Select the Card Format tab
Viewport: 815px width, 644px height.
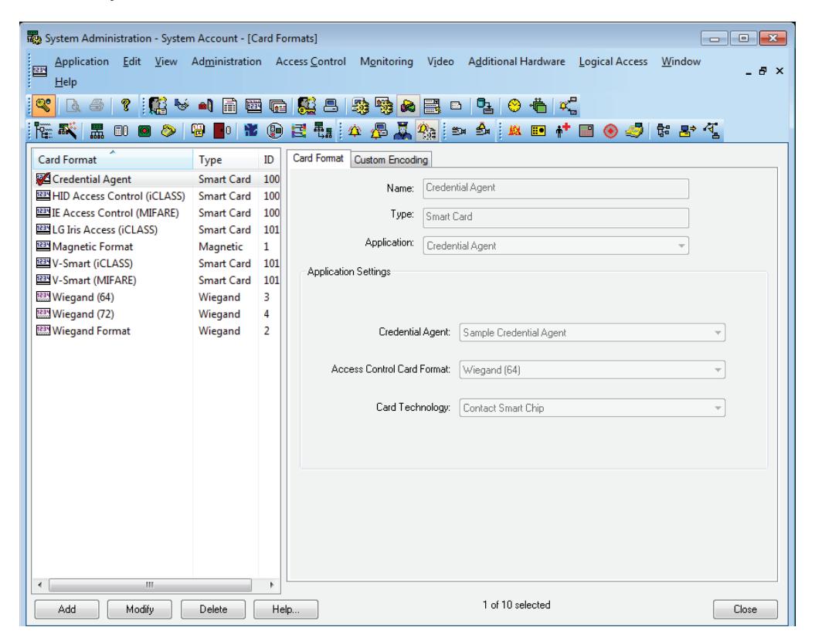pyautogui.click(x=318, y=158)
